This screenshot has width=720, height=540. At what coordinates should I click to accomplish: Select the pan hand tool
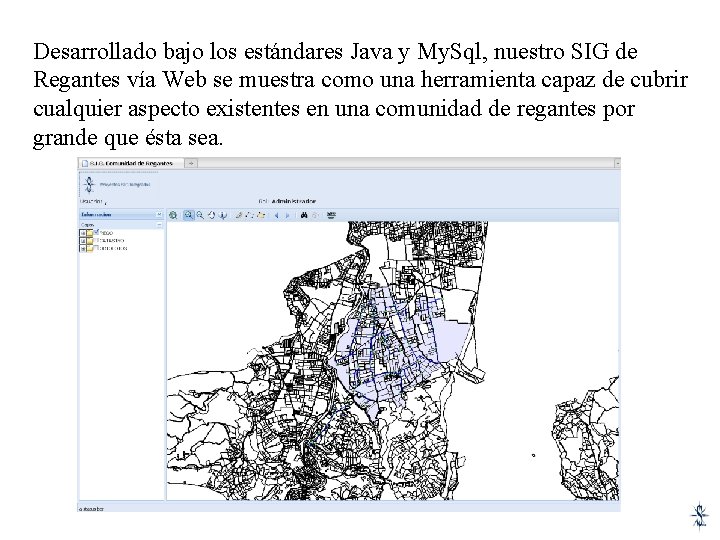point(211,215)
